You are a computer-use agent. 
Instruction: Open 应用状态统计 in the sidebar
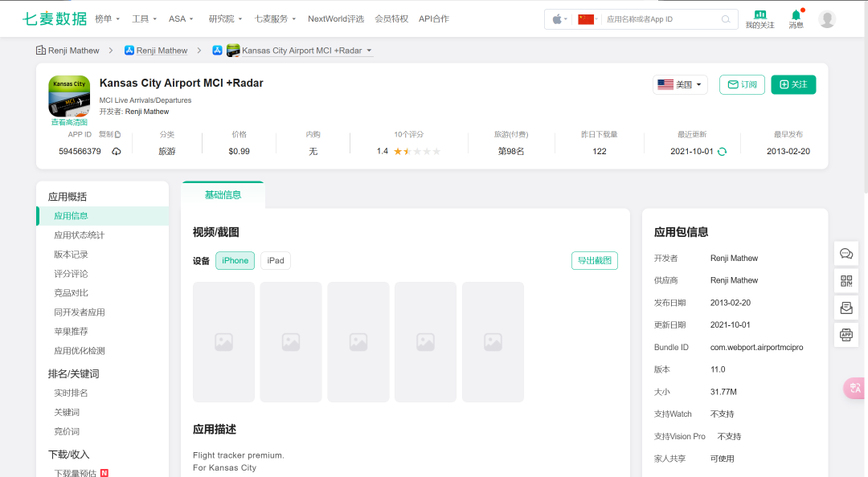[79, 235]
